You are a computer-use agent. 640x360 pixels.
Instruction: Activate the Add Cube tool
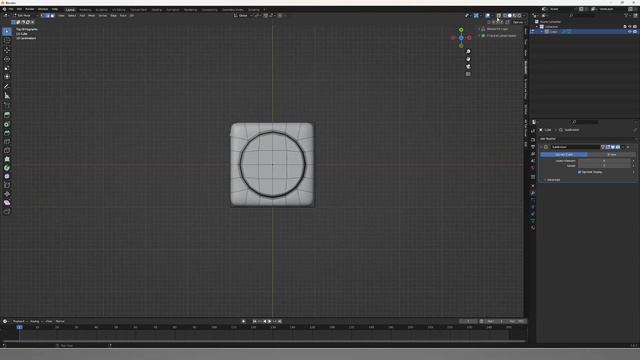coord(7,105)
